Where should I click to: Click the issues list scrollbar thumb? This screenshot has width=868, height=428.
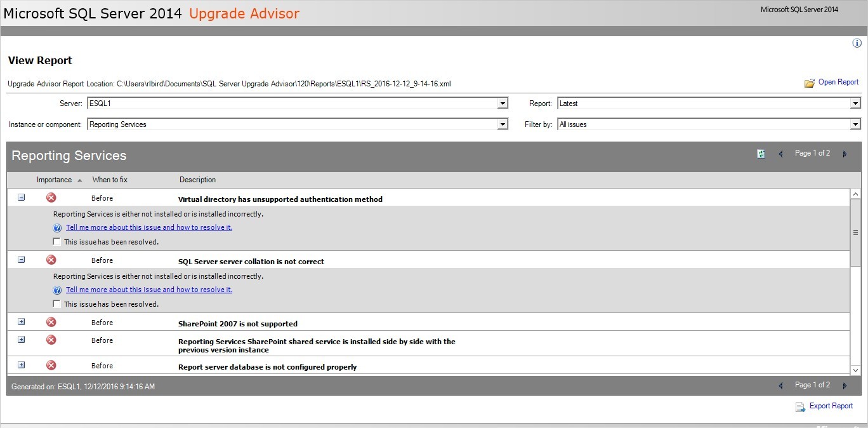(855, 232)
